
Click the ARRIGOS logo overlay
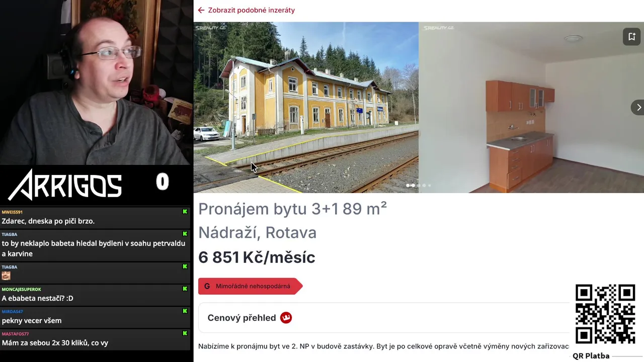[x=65, y=185]
